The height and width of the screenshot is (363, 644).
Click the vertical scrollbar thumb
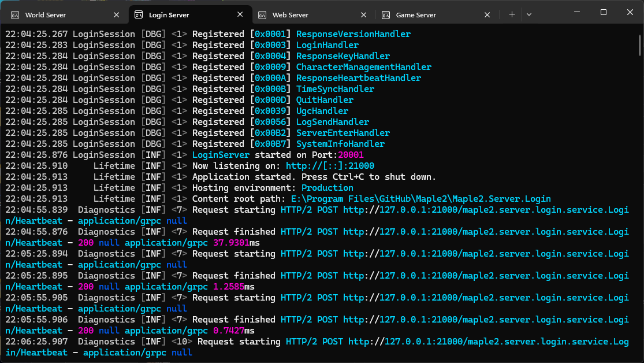point(639,45)
